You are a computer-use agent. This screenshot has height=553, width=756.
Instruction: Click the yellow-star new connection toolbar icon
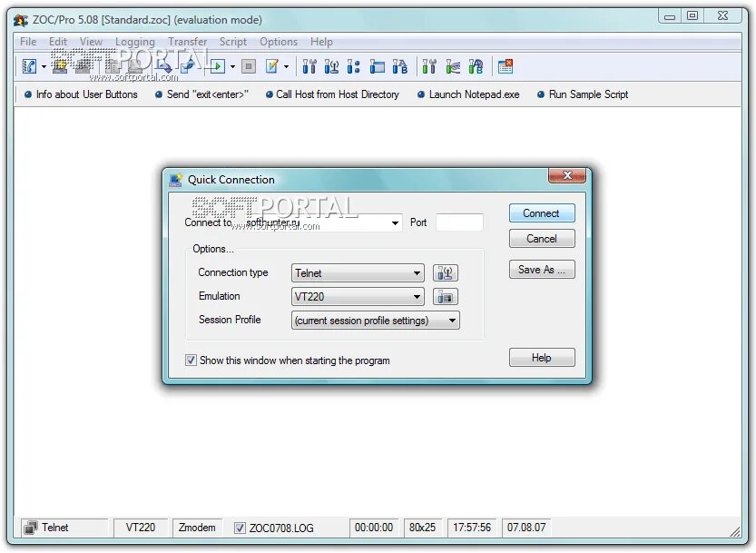tap(60, 66)
